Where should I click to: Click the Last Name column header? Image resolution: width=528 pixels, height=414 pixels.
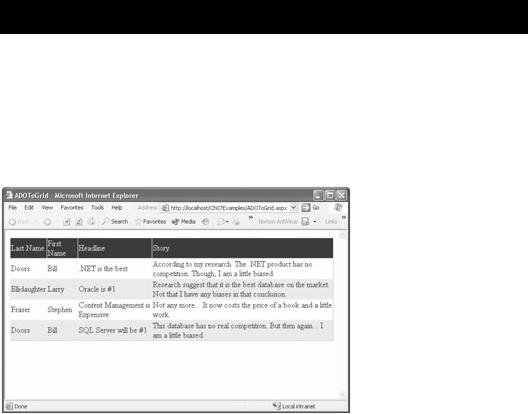tap(28, 248)
